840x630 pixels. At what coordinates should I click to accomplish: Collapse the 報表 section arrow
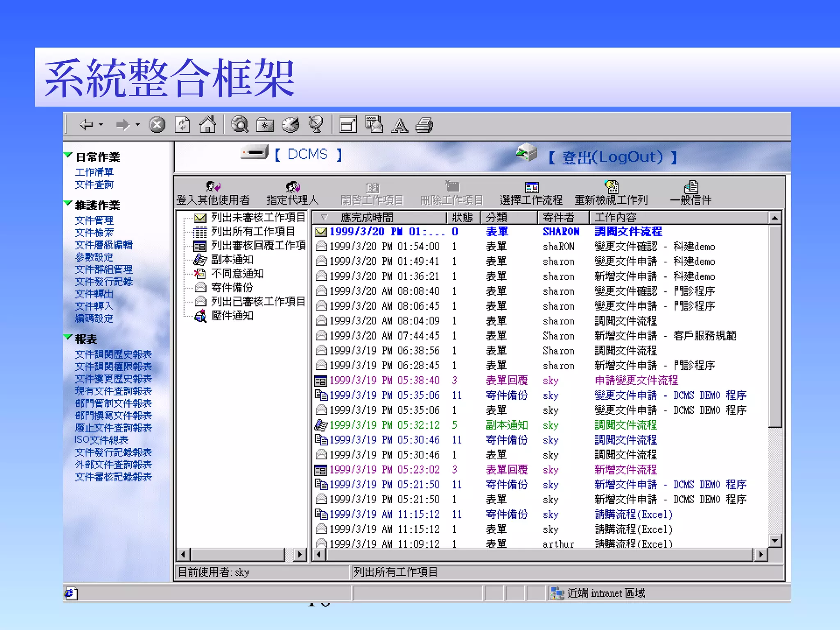pyautogui.click(x=68, y=337)
